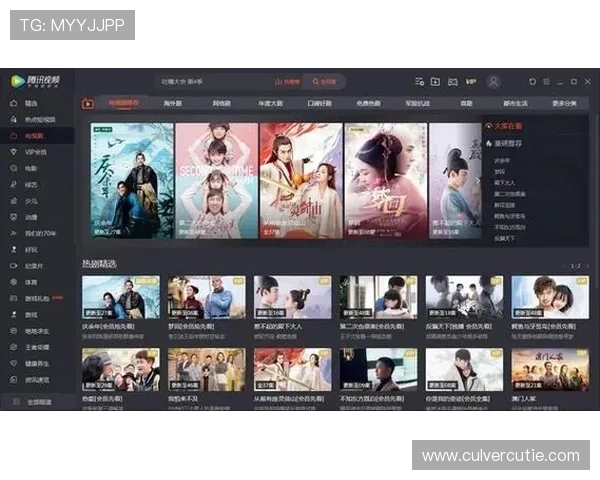Open 热点短视频 sidebar entry
The image size is (600, 480).
tap(37, 119)
